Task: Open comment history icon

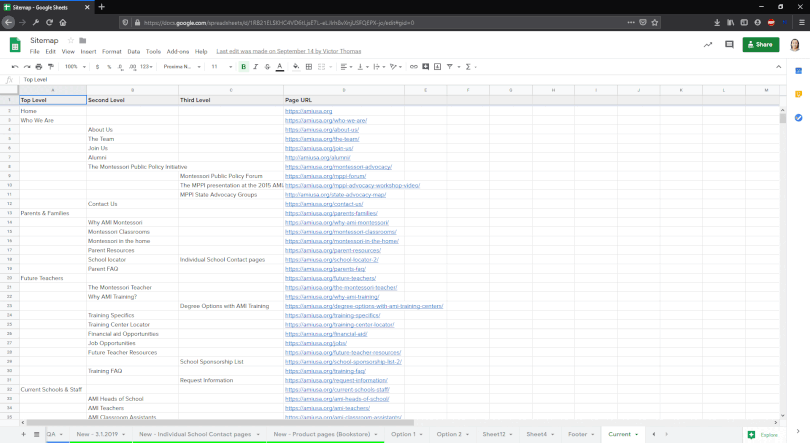Action: [729, 44]
